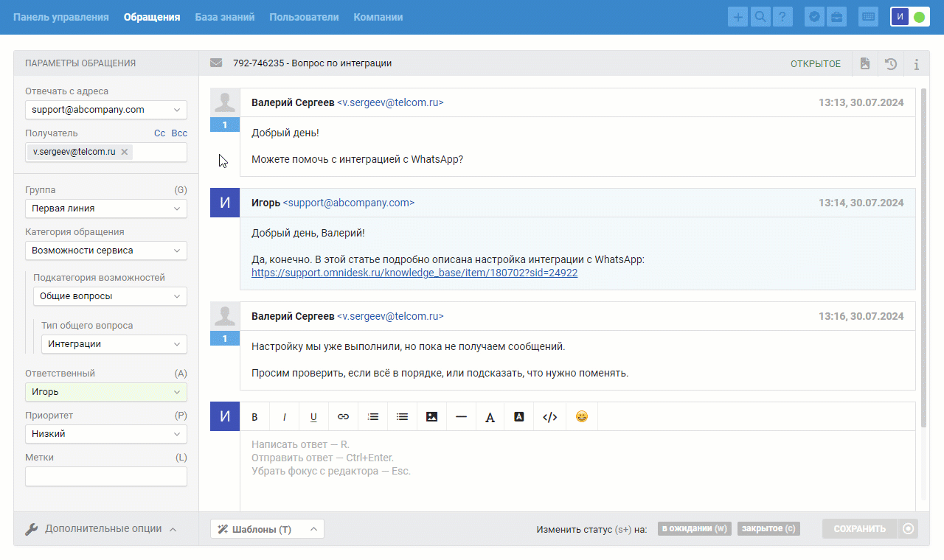
Task: Apply underline formatting in reply editor
Action: [313, 416]
